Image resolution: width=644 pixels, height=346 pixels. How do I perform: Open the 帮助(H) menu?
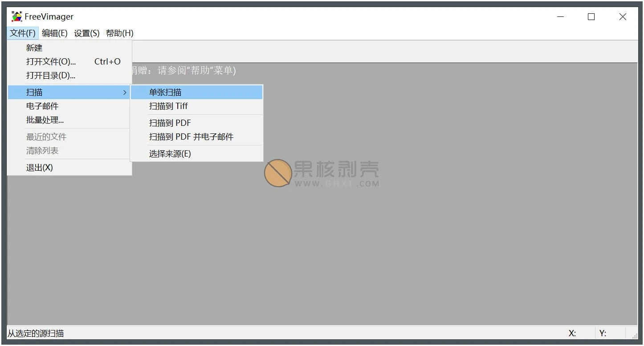point(119,33)
